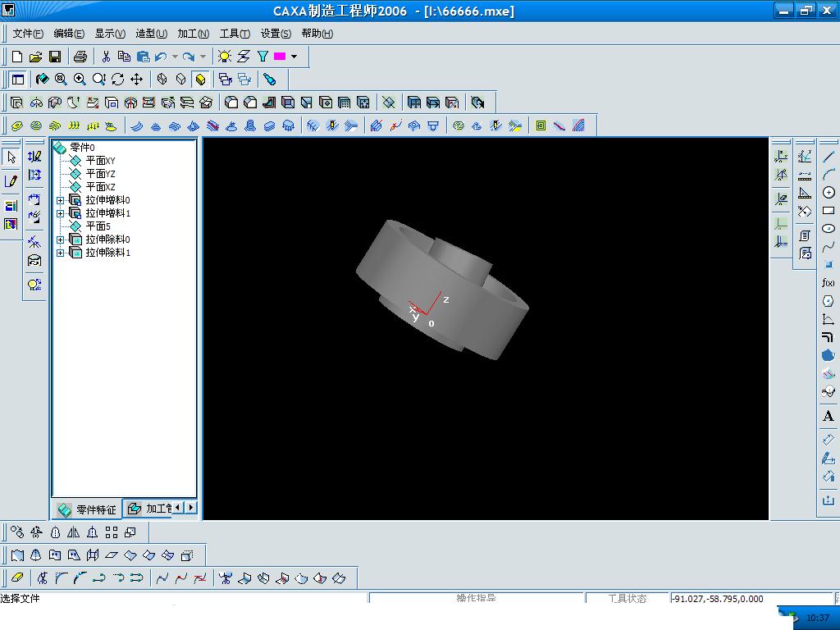Click the f(x) formula curve icon
This screenshot has height=630, width=840.
(x=829, y=283)
